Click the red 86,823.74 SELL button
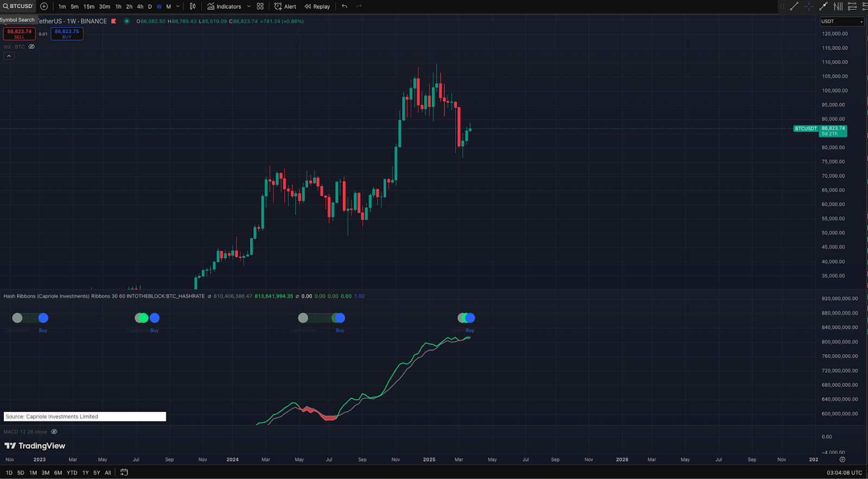Screen dimensions: 868x479 [x=20, y=34]
